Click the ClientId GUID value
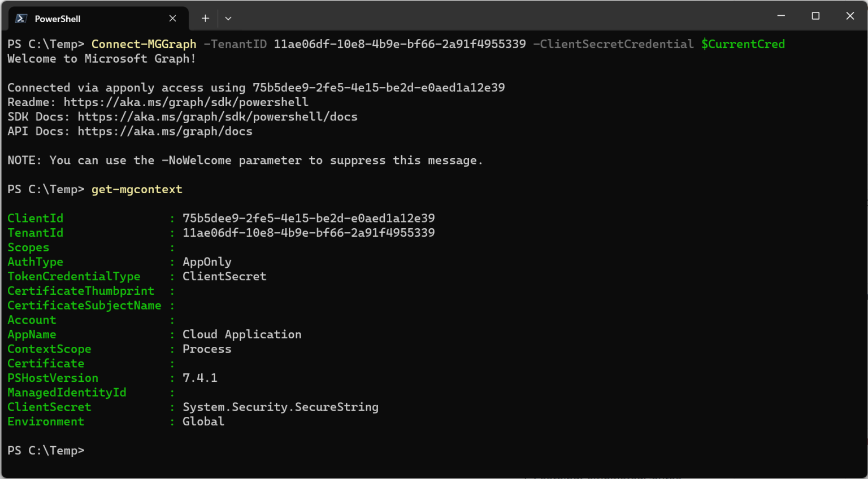Screen dimensions: 868x479 coord(309,219)
